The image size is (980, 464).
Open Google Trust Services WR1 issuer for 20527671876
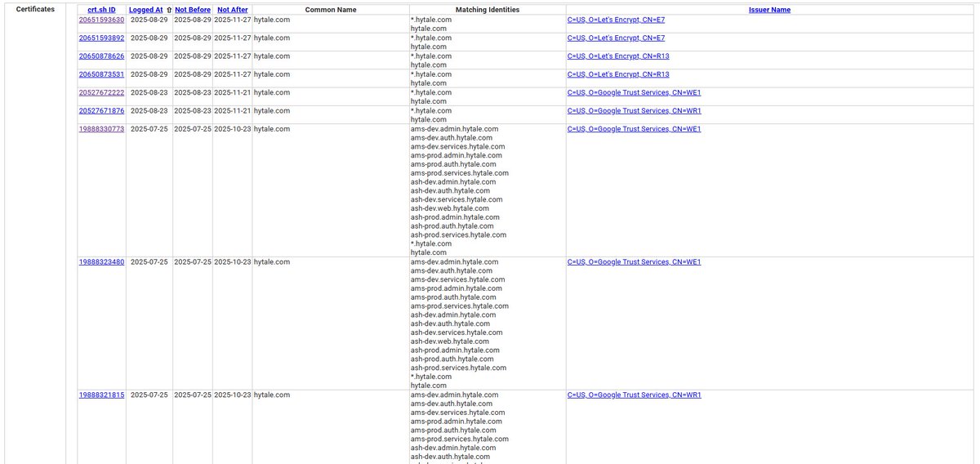tap(634, 111)
